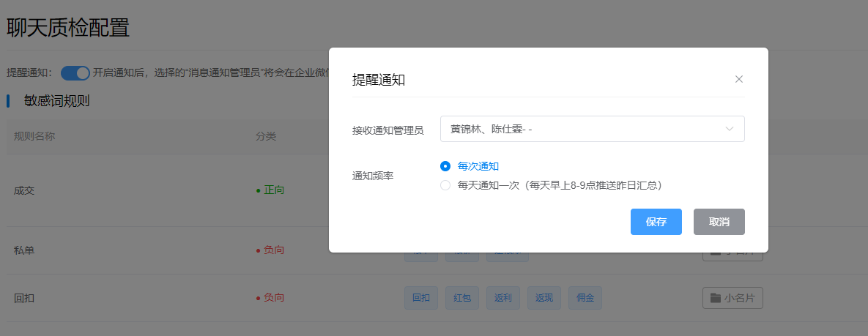Click the folder icon on 小名片 in 回扣 row
This screenshot has height=336, width=868.
(x=716, y=298)
